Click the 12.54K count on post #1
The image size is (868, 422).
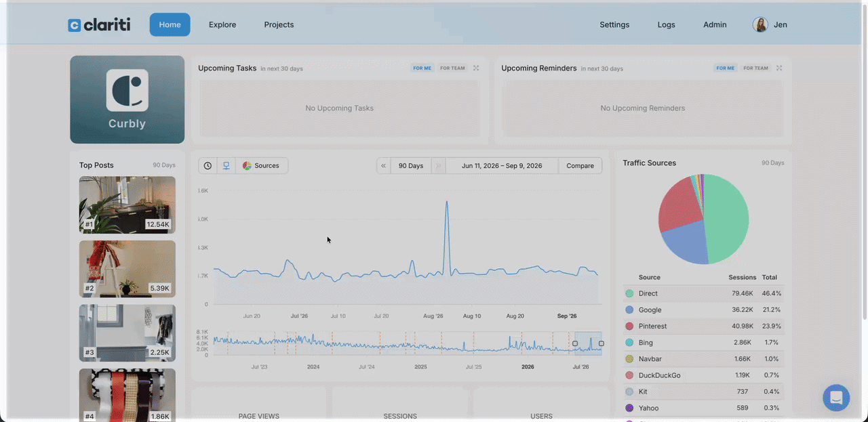[x=158, y=224]
